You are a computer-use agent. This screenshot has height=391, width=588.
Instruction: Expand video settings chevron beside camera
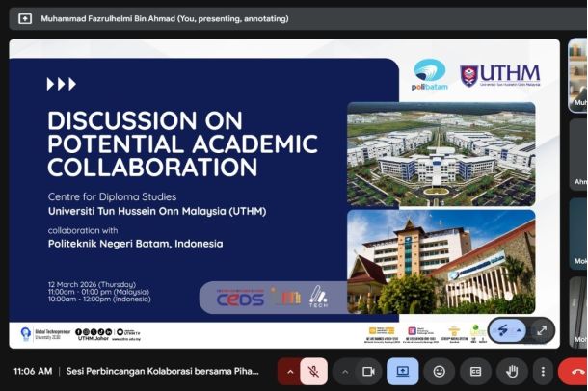pos(345,371)
